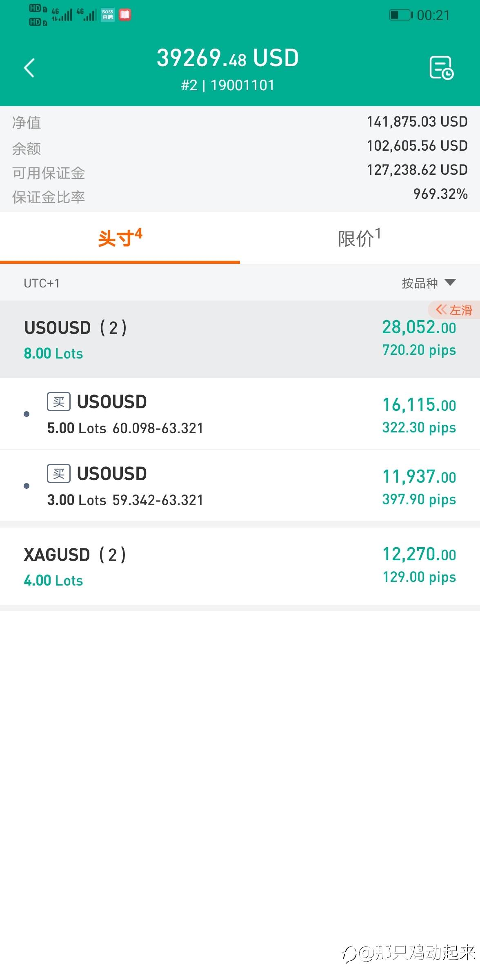
Task: Tap the red book notification icon
Action: coord(125,15)
